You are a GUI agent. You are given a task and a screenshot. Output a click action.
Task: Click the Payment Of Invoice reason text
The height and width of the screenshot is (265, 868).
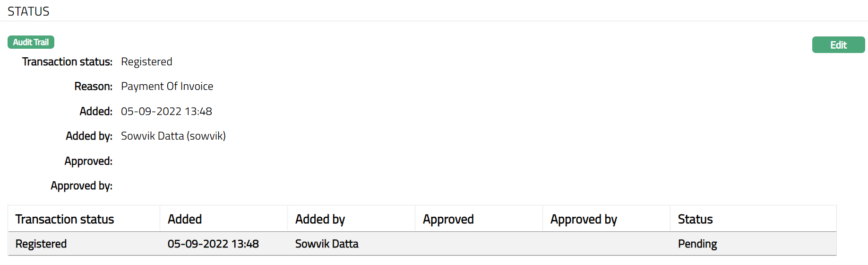[167, 86]
